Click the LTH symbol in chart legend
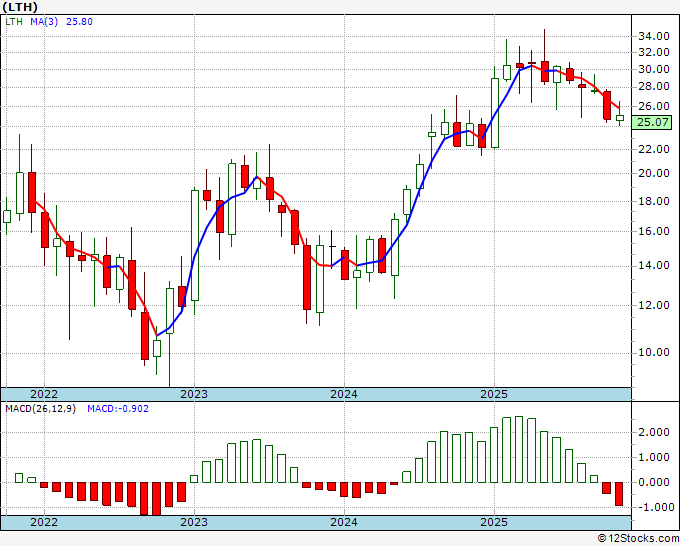The height and width of the screenshot is (546, 680). pos(14,22)
